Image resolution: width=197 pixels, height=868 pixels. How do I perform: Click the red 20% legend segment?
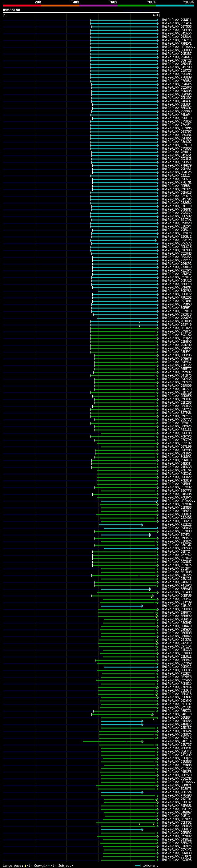(x=22, y=6)
